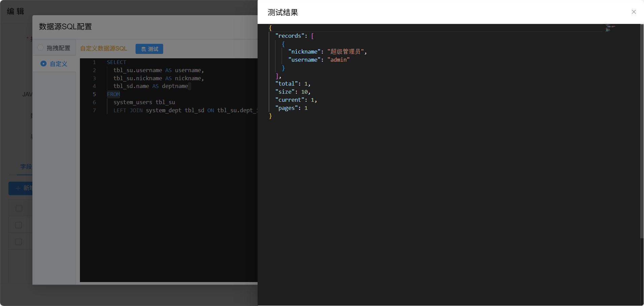644x306 pixels.
Task: Switch to the 字段 tab
Action: [26, 166]
